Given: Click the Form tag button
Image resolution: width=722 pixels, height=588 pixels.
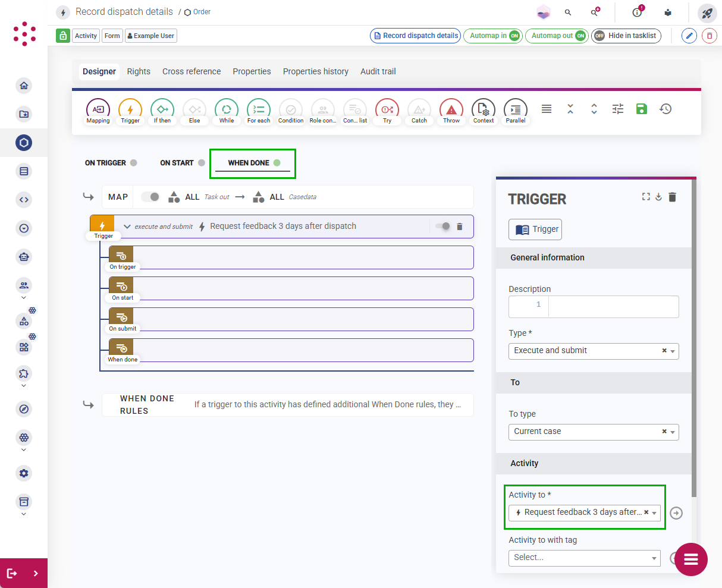Looking at the screenshot, I should pos(112,36).
